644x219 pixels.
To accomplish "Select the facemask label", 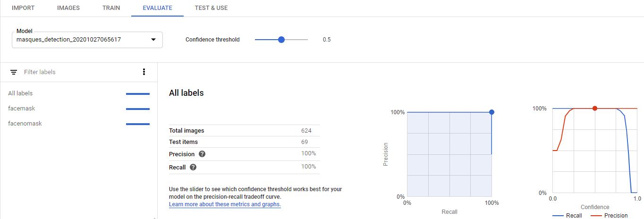I will click(x=22, y=109).
